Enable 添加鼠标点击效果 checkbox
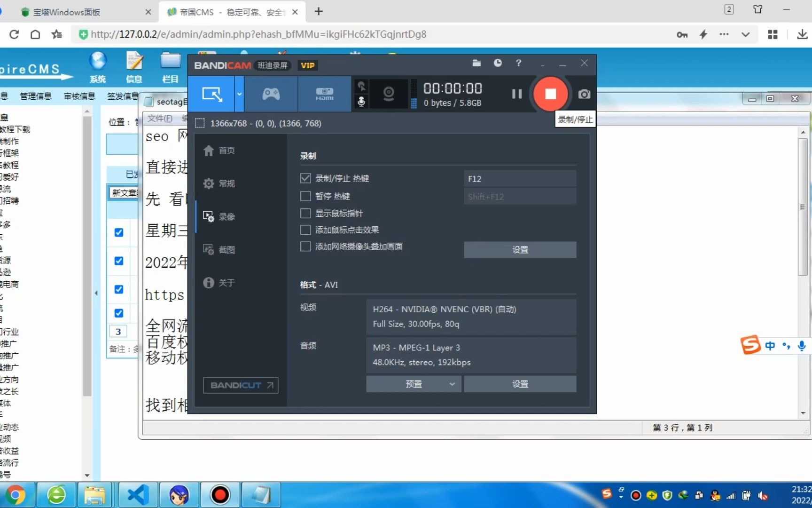812x508 pixels. tap(305, 230)
